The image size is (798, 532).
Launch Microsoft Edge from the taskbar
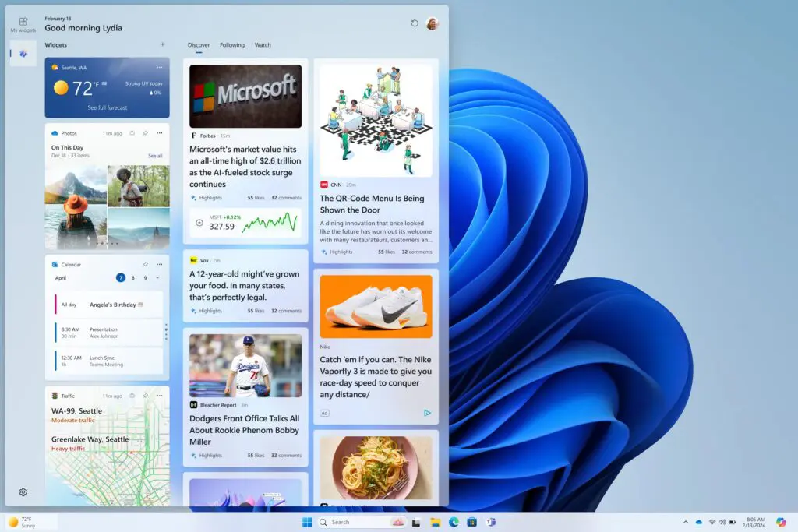click(x=454, y=522)
